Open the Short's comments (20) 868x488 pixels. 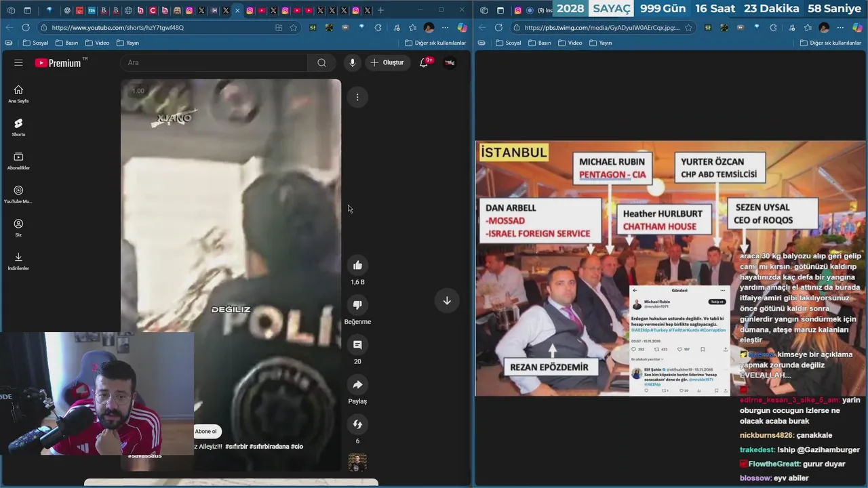click(357, 345)
